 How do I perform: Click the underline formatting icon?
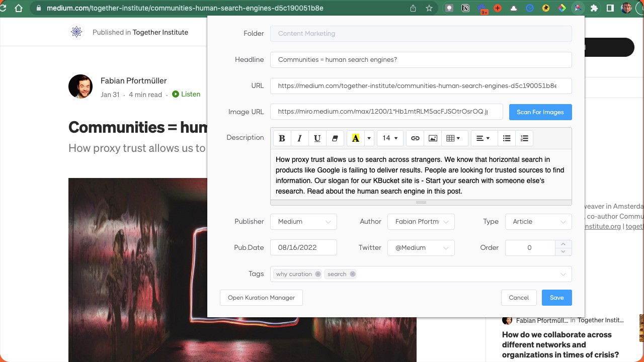click(317, 138)
